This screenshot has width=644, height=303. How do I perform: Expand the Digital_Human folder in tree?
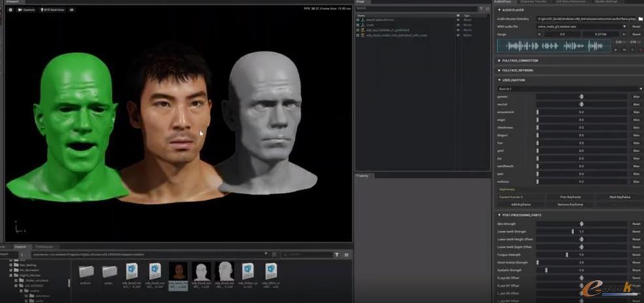11,276
